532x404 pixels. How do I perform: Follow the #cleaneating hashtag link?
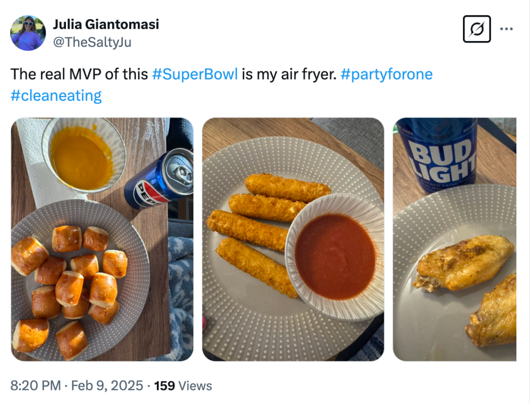coord(56,95)
